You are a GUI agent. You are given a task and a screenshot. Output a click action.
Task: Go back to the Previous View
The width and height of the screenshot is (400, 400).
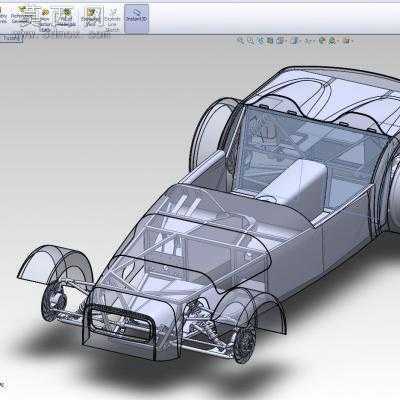[x=260, y=41]
